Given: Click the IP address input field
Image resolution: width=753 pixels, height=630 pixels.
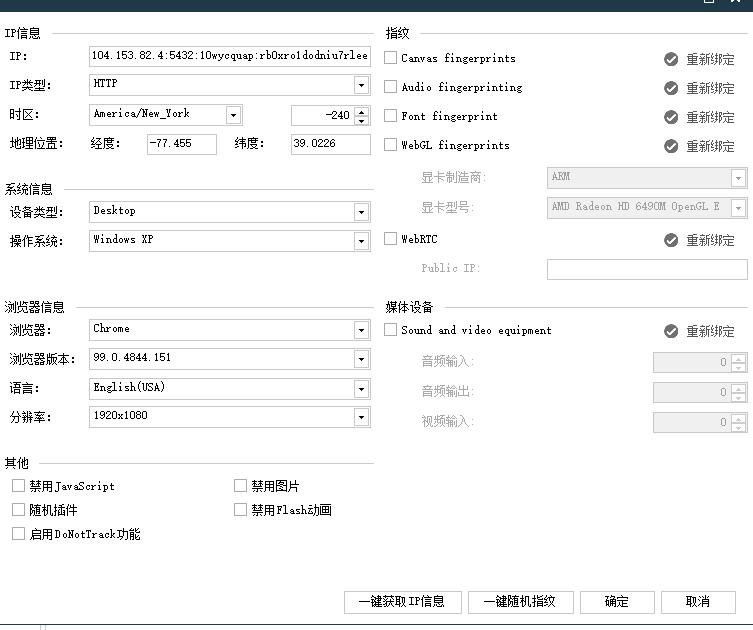Looking at the screenshot, I should pyautogui.click(x=230, y=56).
